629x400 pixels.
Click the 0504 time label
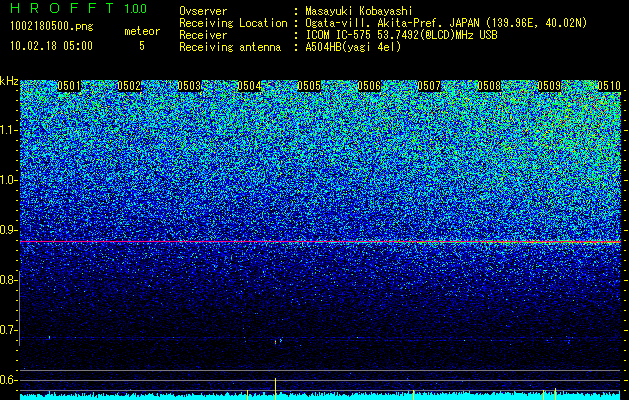click(249, 86)
